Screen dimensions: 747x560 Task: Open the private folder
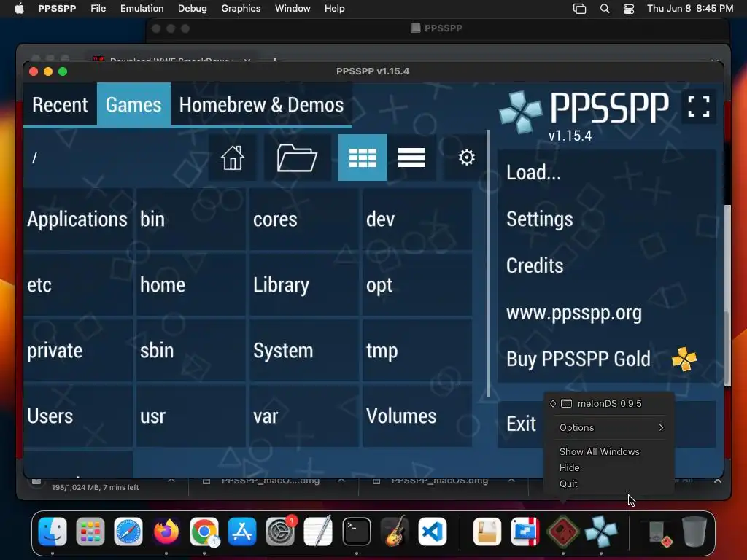pyautogui.click(x=77, y=351)
